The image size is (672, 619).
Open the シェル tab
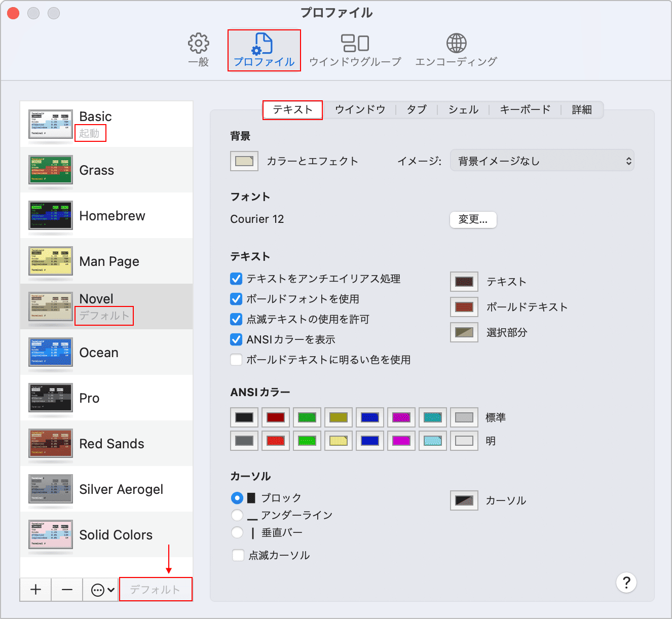463,110
